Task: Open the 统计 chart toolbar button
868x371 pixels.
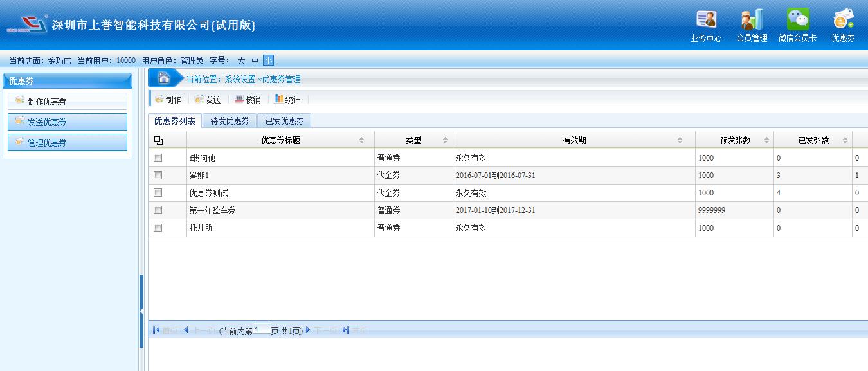Action: 287,100
